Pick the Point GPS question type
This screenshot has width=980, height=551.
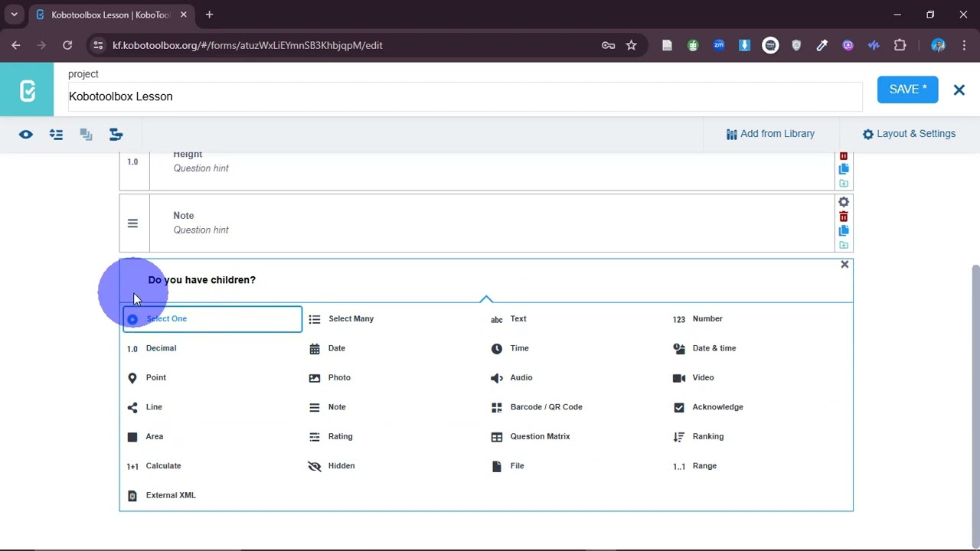[x=146, y=378]
